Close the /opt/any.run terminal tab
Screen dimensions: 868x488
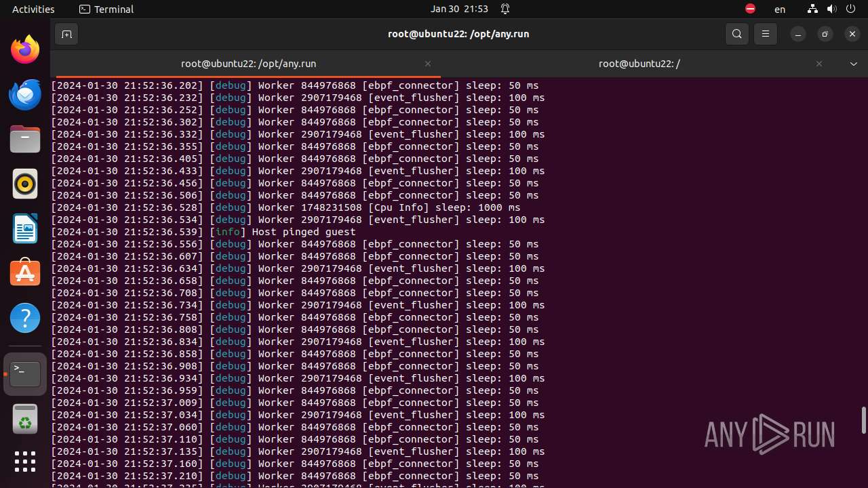(428, 64)
